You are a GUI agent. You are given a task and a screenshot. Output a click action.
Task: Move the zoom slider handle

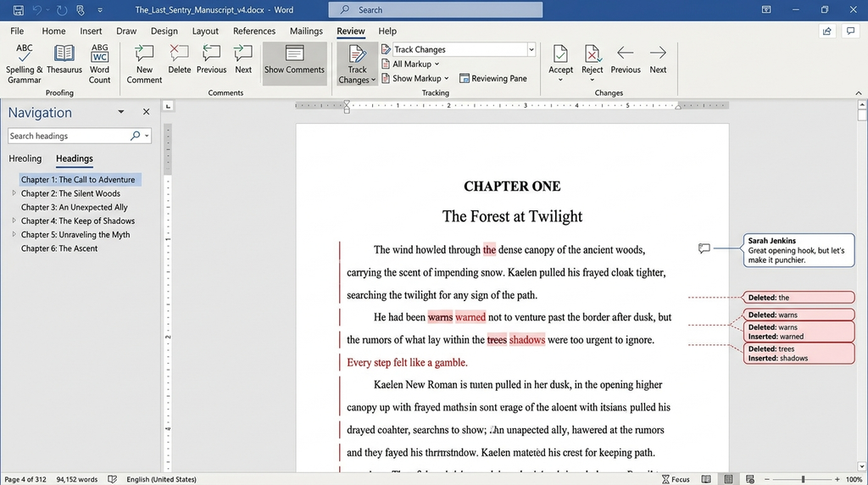click(x=803, y=479)
